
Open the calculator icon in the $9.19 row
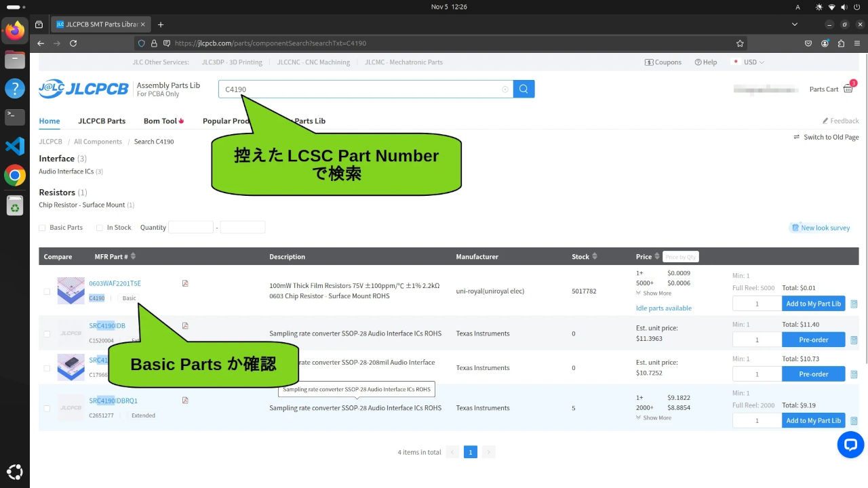tap(854, 421)
